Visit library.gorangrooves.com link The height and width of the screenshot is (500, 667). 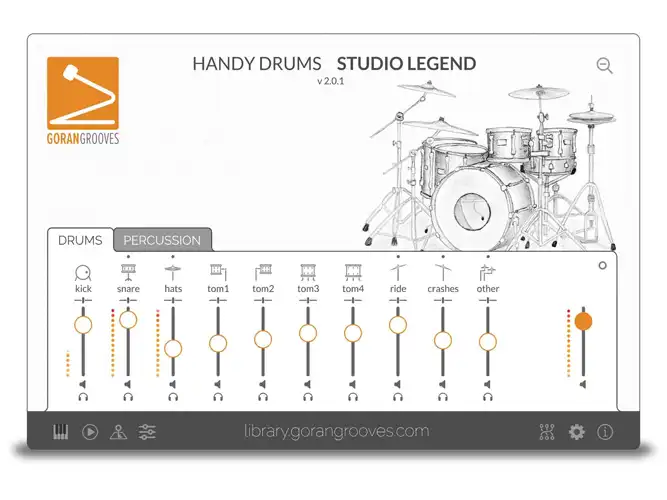[336, 431]
